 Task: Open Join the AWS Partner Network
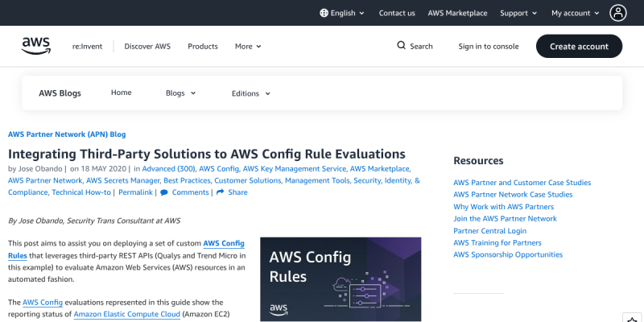click(506, 218)
